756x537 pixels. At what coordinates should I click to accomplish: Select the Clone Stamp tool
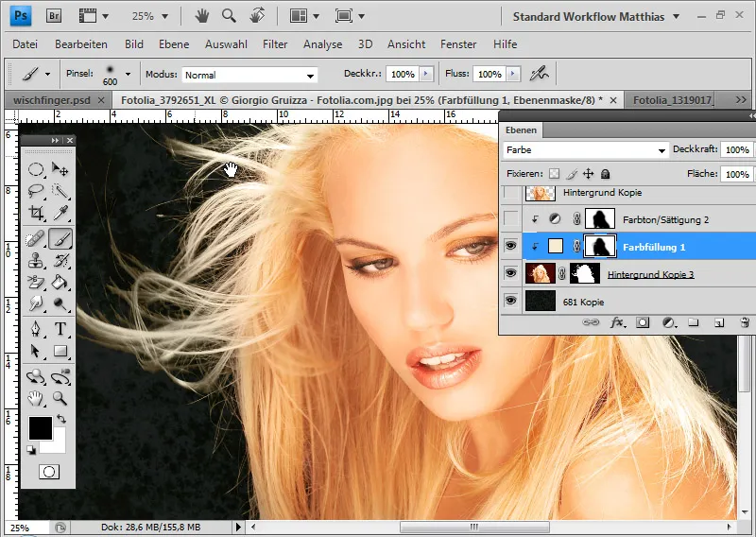[x=36, y=261]
